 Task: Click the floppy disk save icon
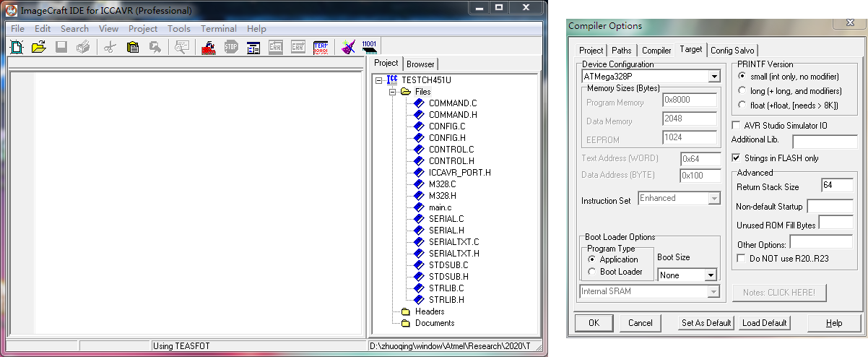pyautogui.click(x=61, y=48)
